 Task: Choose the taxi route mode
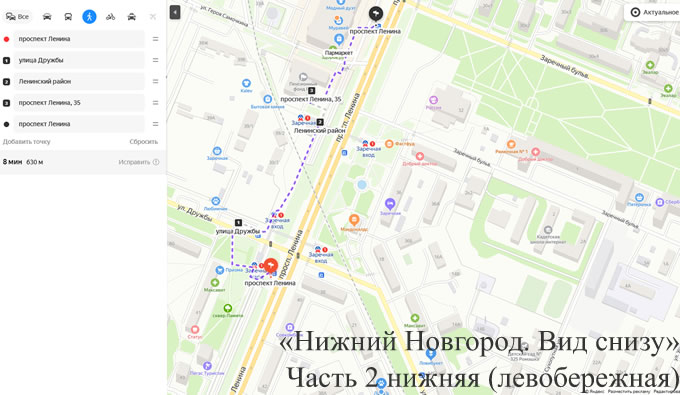tap(132, 16)
